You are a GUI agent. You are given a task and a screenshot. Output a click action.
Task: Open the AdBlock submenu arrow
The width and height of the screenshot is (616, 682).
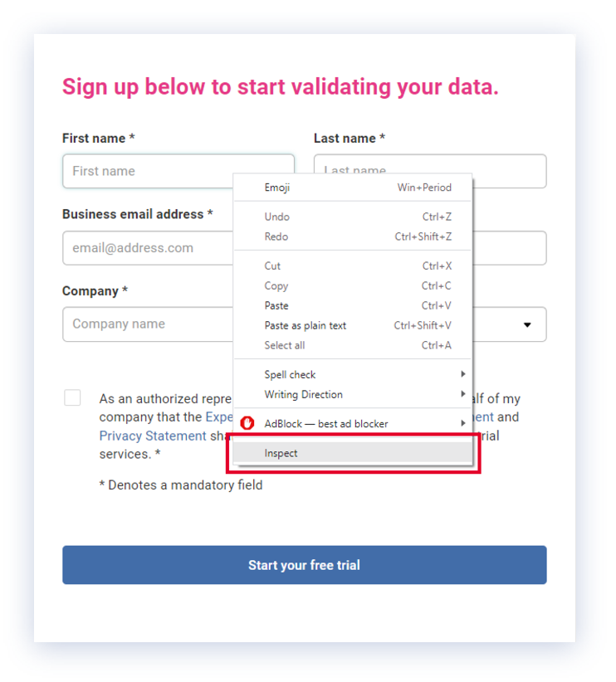click(x=463, y=424)
